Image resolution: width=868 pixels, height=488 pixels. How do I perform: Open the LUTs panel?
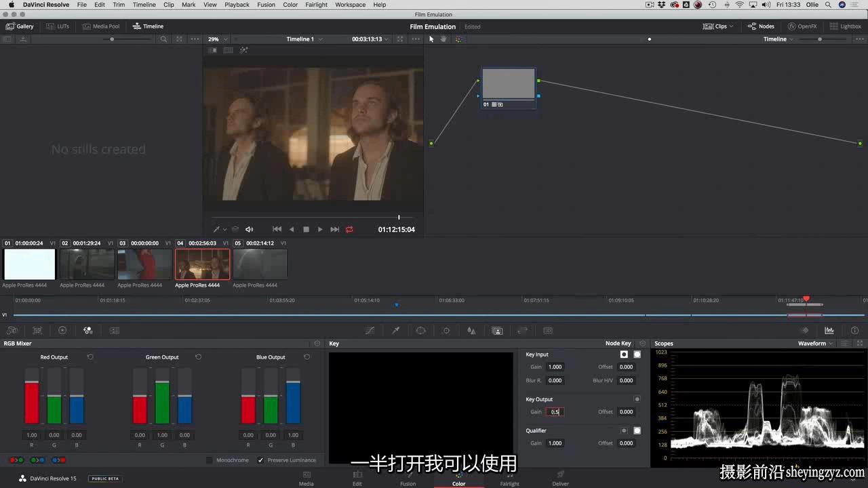pos(57,26)
